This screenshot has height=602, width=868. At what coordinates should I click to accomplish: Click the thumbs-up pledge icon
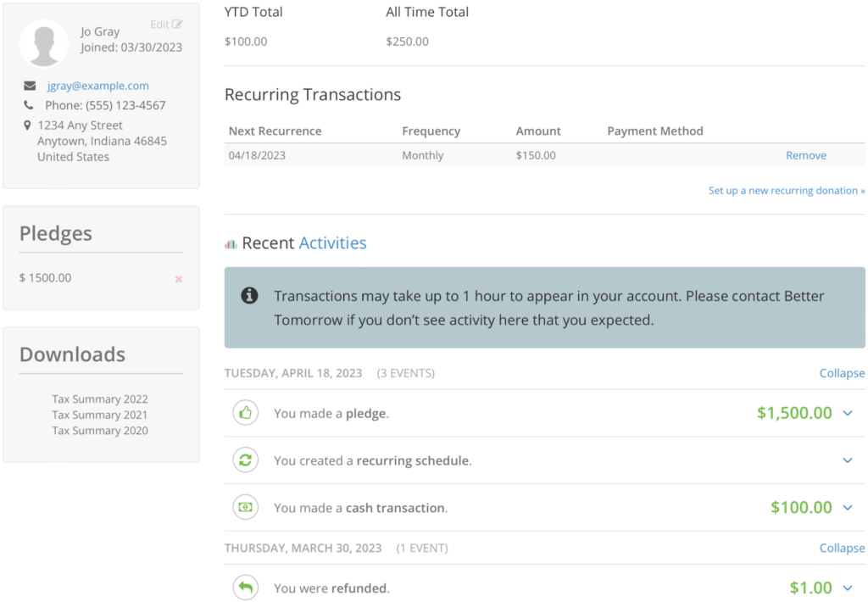(245, 413)
